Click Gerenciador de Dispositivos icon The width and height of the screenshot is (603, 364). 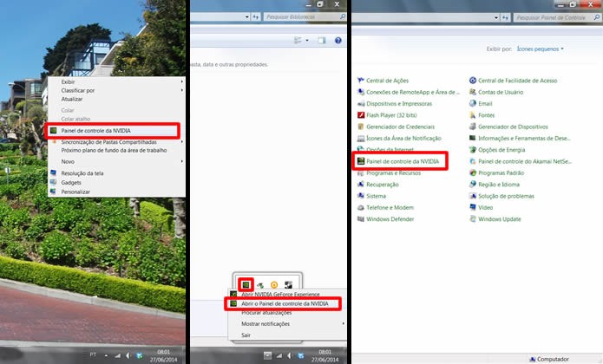[x=473, y=127]
